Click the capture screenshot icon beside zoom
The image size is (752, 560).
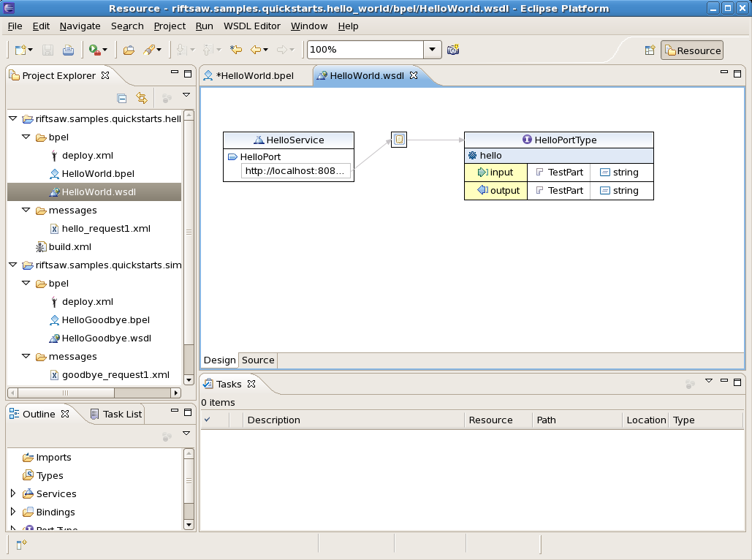[453, 50]
